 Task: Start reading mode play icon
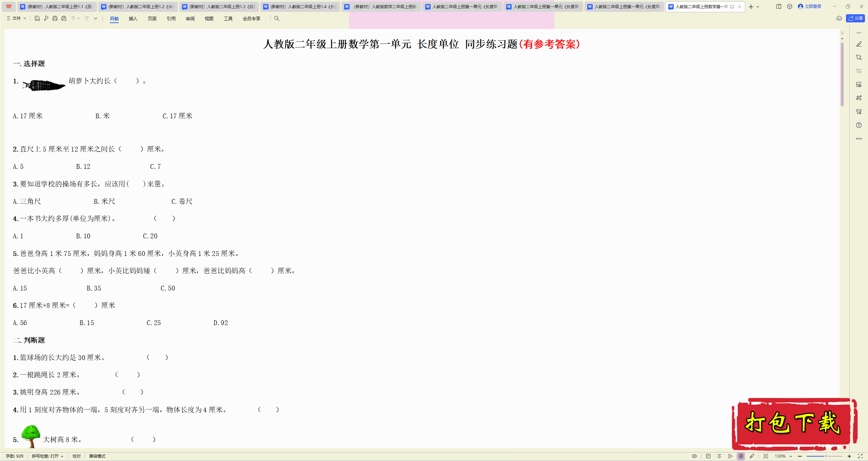point(730,456)
